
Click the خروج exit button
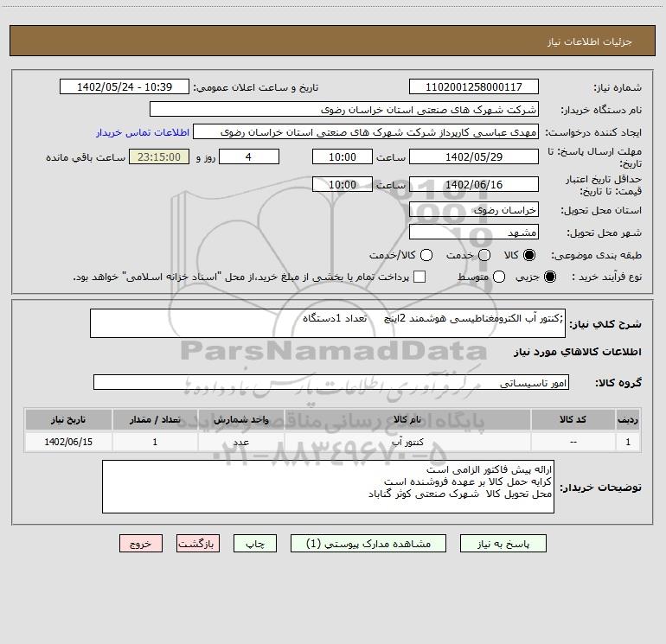click(x=141, y=544)
